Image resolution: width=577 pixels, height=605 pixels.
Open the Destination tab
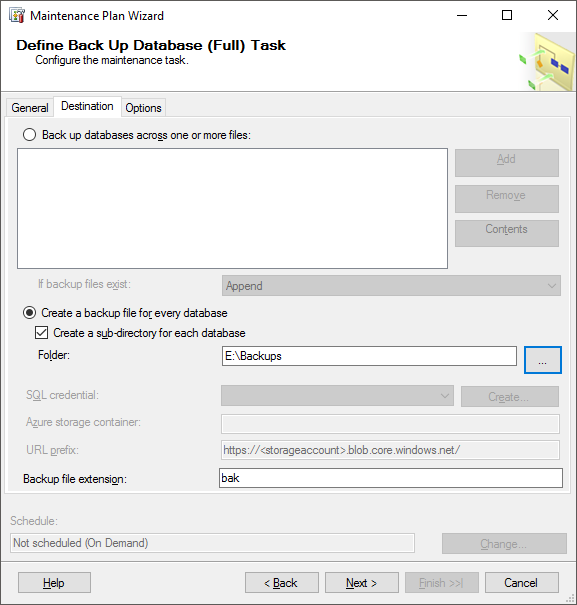click(x=87, y=106)
